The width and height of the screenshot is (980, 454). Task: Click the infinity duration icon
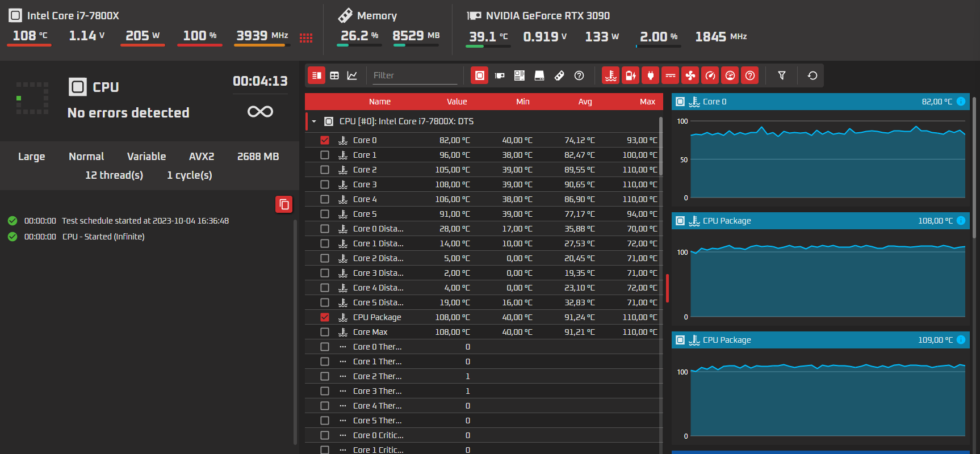[260, 111]
